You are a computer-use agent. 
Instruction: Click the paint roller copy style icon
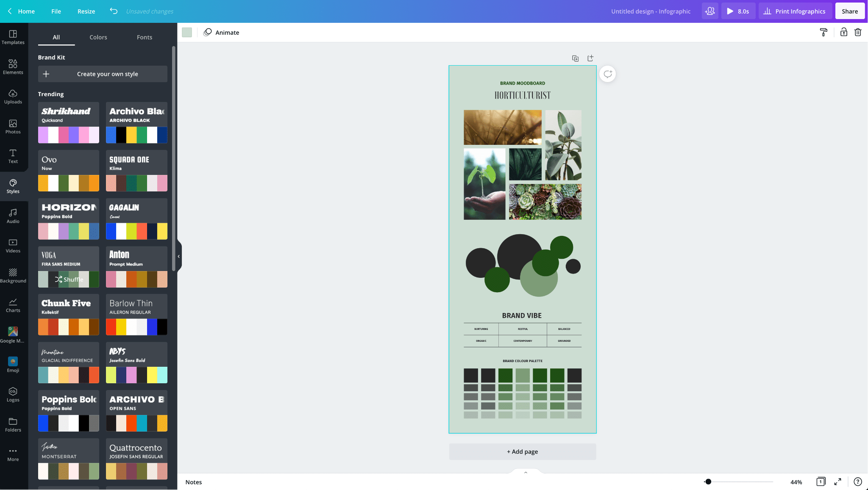(x=823, y=32)
